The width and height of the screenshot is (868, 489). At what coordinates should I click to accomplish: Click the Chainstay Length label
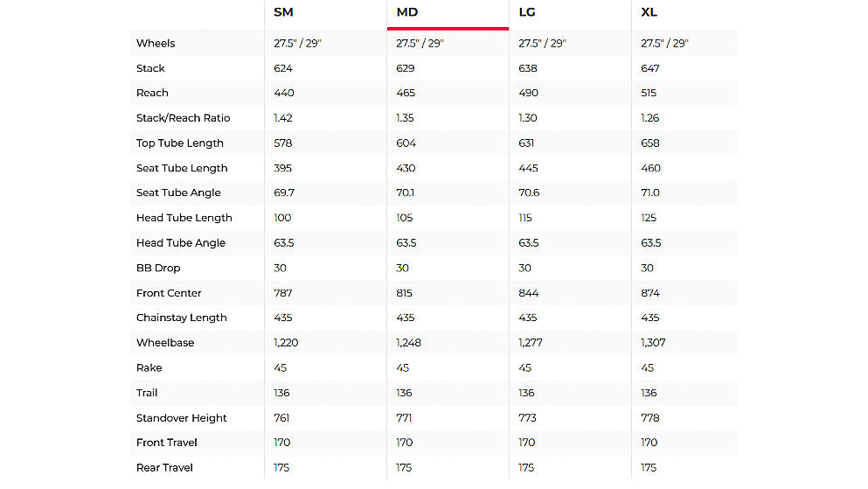tap(182, 318)
